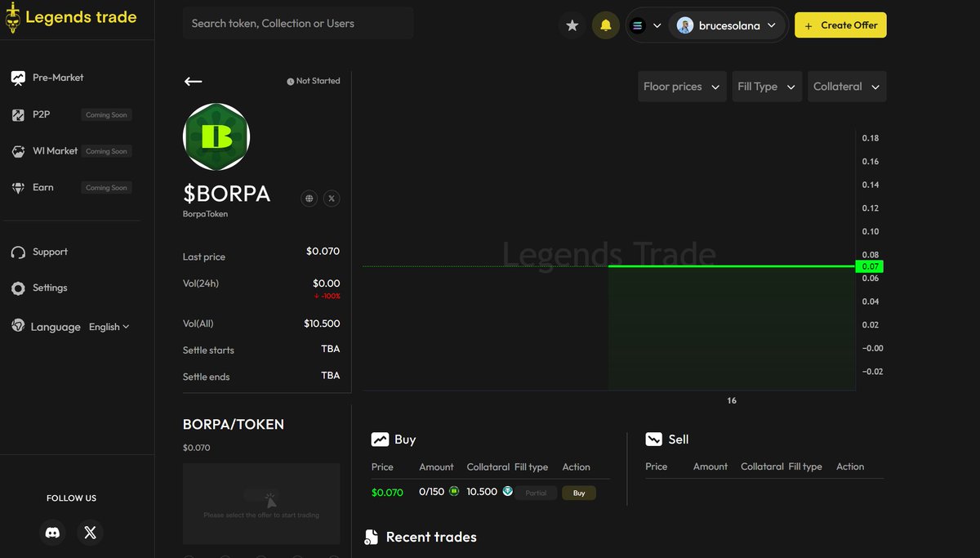
Task: Click Buy button on $0.070 offer
Action: point(579,493)
